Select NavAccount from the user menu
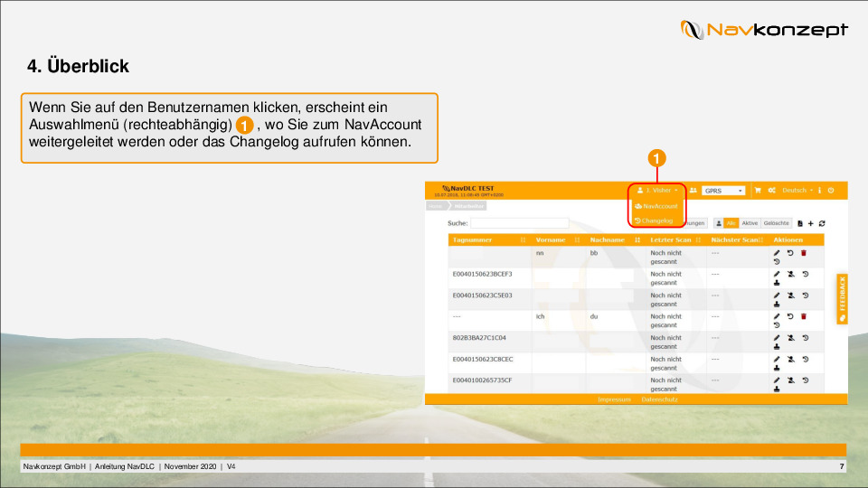This screenshot has height=488, width=868. coord(656,206)
